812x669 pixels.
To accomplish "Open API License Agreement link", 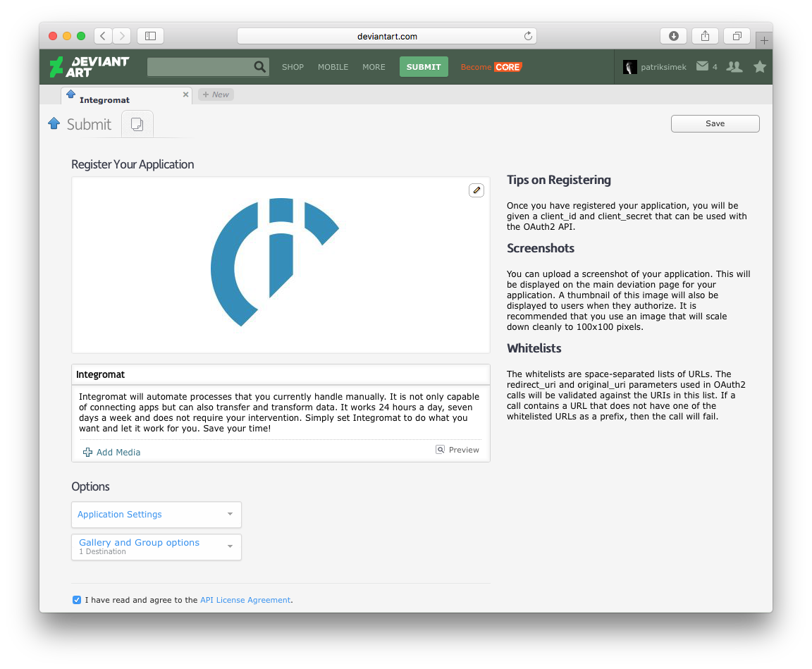I will point(245,600).
